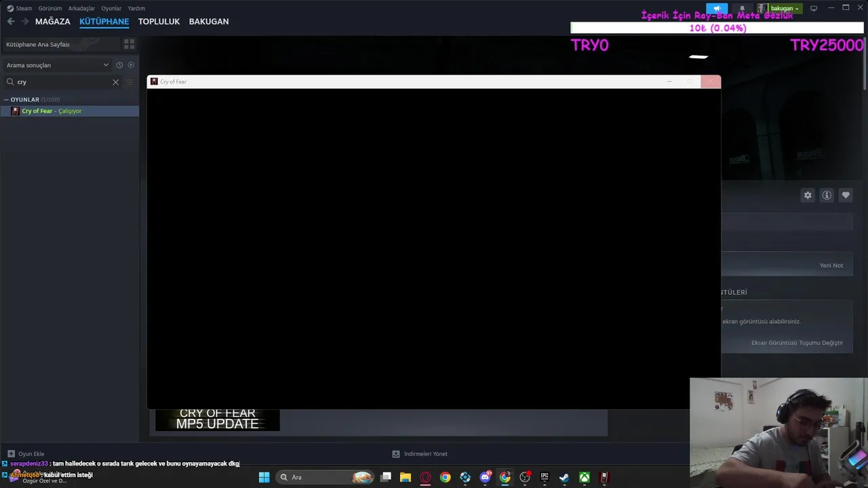Switch to the KÜTÜPHANE tab
Image resolution: width=868 pixels, height=488 pixels.
104,22
